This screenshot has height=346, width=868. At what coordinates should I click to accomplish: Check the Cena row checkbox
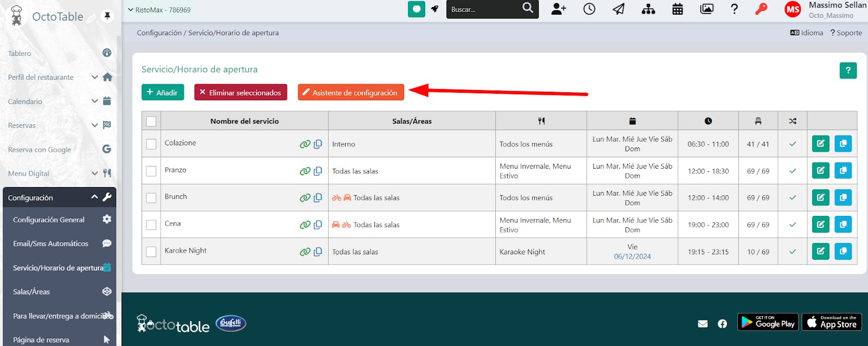[151, 225]
